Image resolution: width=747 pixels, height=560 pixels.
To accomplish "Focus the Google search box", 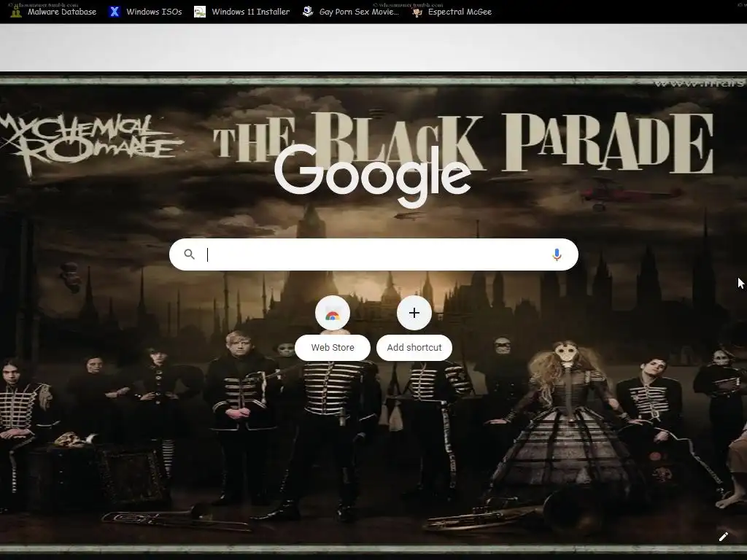I will tap(373, 254).
